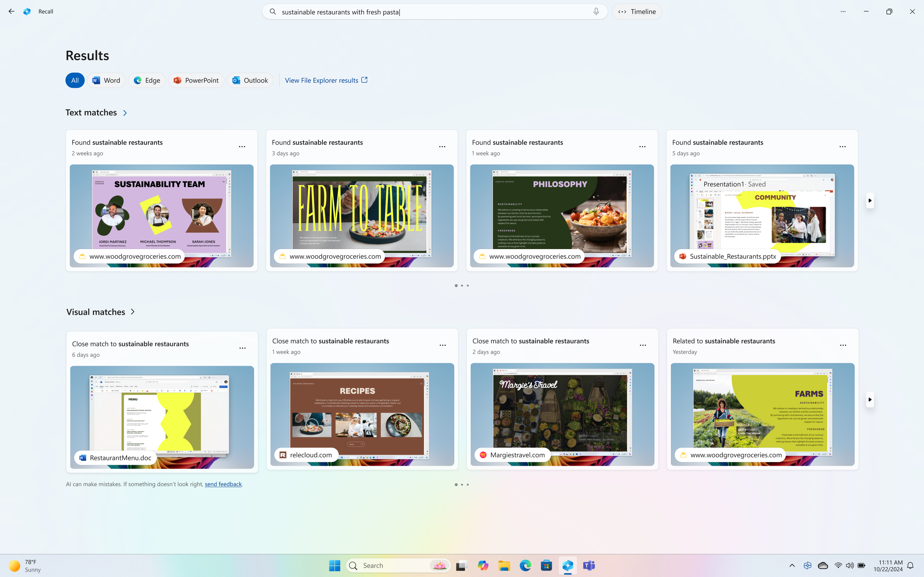Click send feedback link

(223, 483)
